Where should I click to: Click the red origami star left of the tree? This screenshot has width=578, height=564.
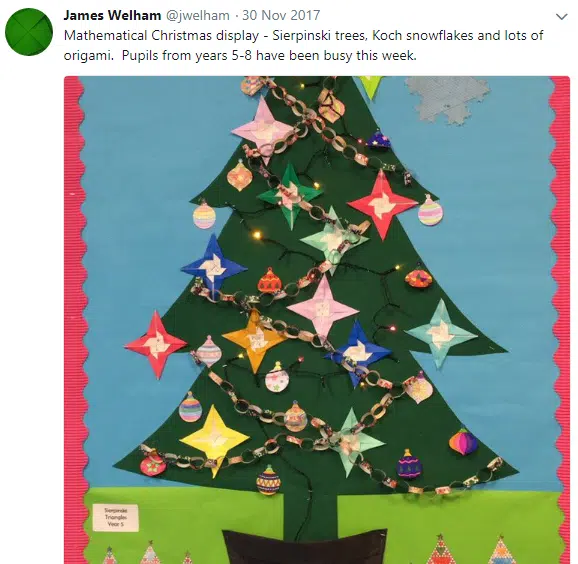156,345
